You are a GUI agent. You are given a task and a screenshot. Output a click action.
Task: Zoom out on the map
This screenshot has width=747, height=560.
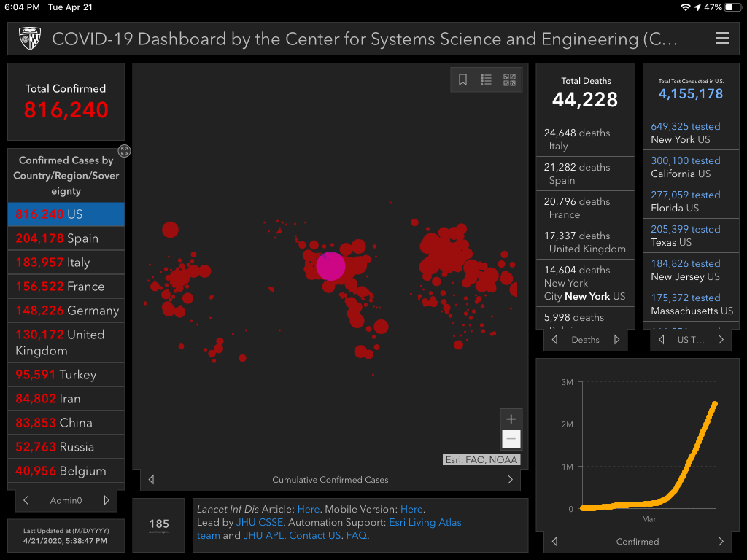tap(511, 439)
